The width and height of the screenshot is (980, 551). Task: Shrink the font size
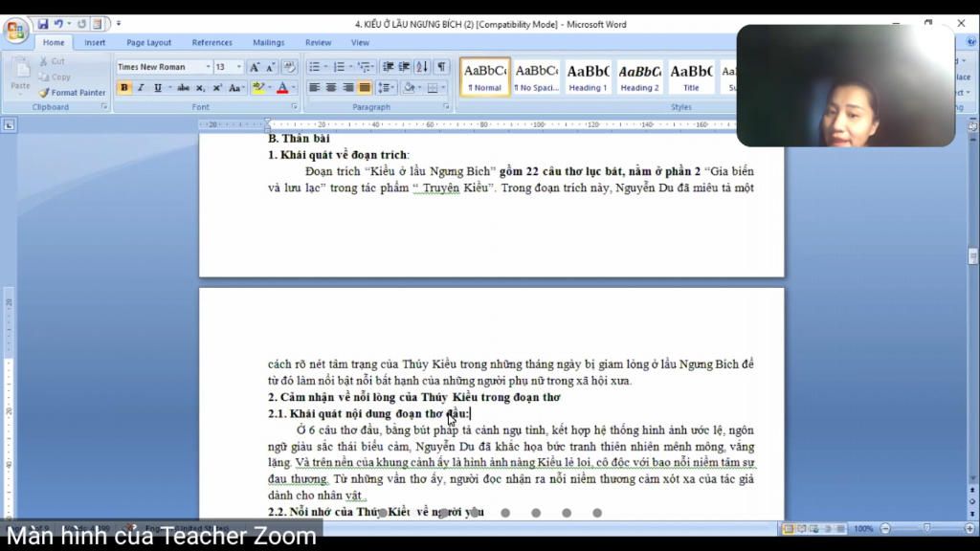[x=270, y=67]
